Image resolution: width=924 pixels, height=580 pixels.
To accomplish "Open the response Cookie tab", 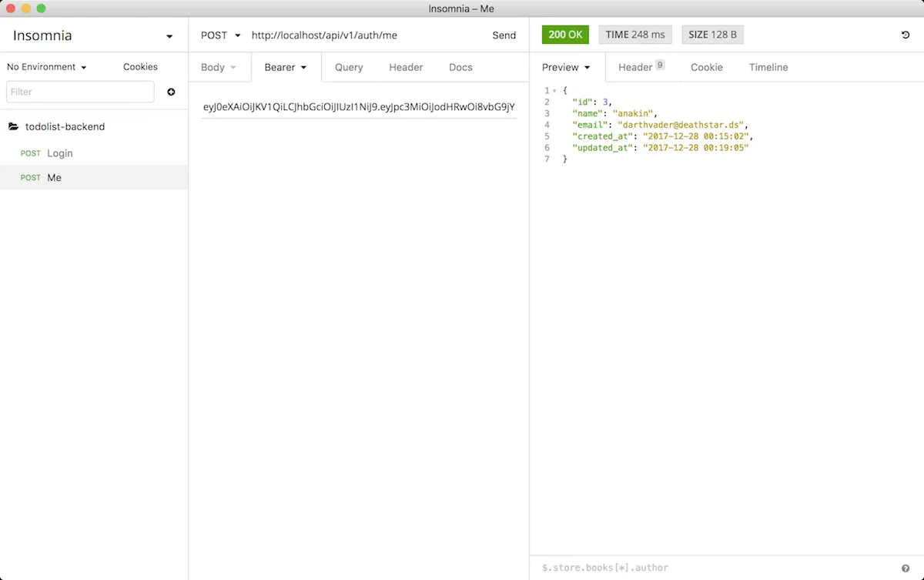I will [x=707, y=67].
